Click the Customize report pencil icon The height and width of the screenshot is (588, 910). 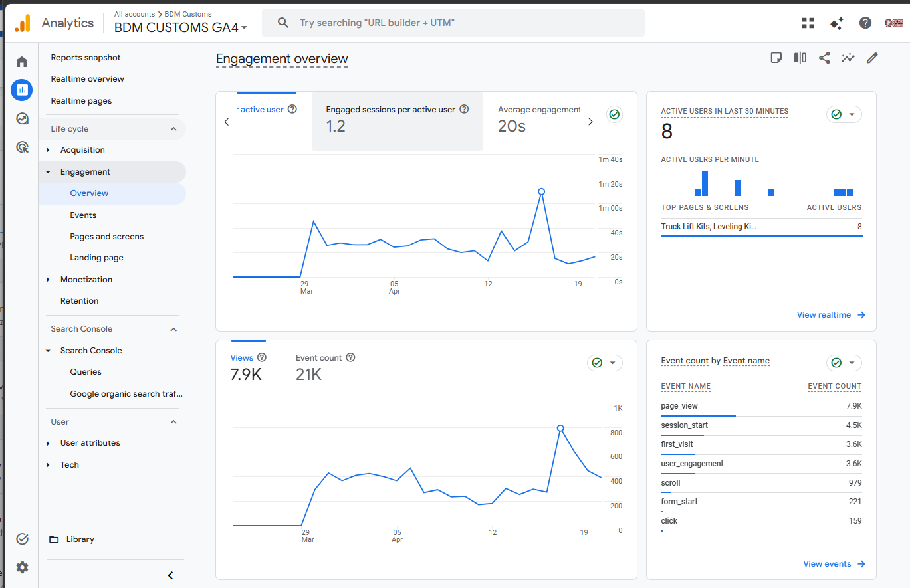(872, 58)
